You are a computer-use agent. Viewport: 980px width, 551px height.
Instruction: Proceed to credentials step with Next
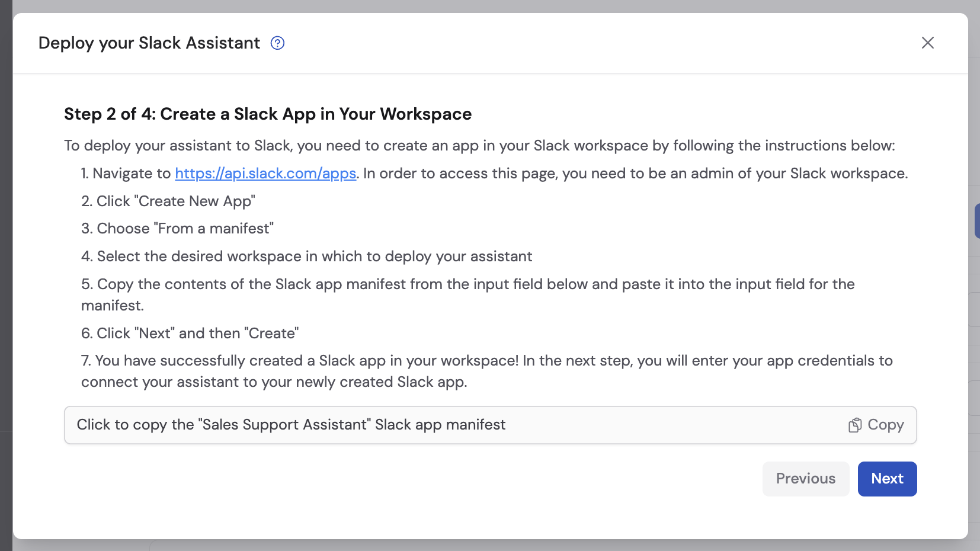pyautogui.click(x=886, y=479)
